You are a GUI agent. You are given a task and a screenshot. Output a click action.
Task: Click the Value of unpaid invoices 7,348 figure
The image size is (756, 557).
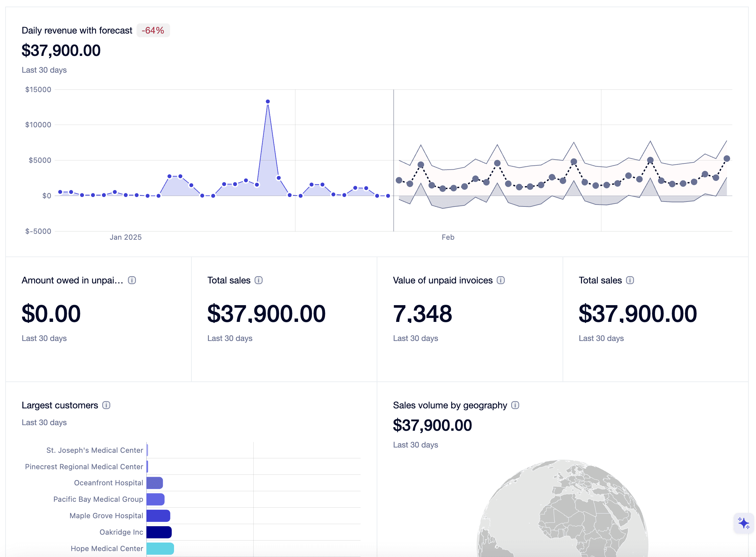pos(422,314)
